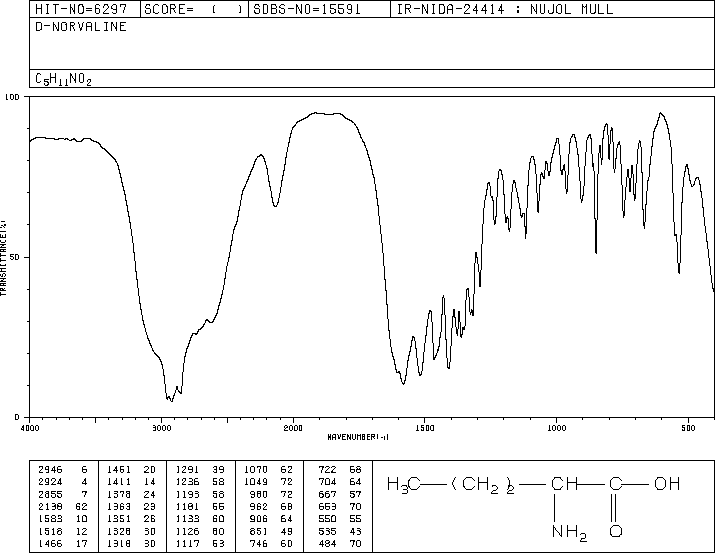Select the 2924 peak value
Image resolution: width=715 pixels, height=553 pixels.
(x=50, y=482)
